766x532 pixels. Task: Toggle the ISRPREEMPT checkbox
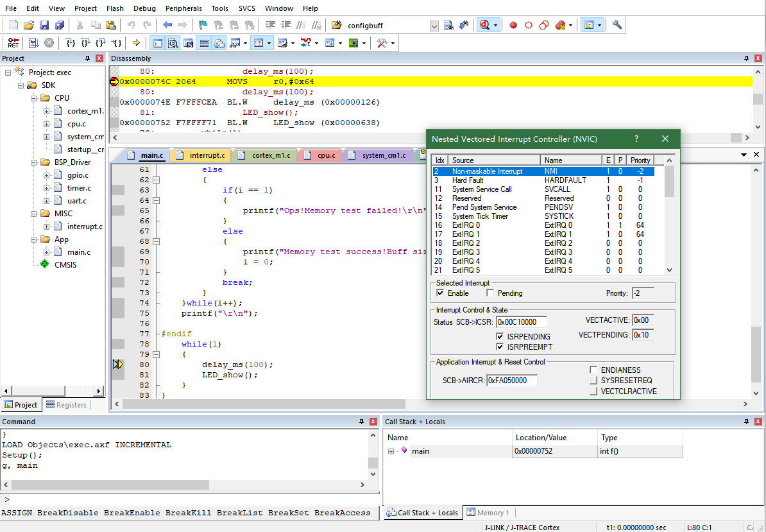500,347
